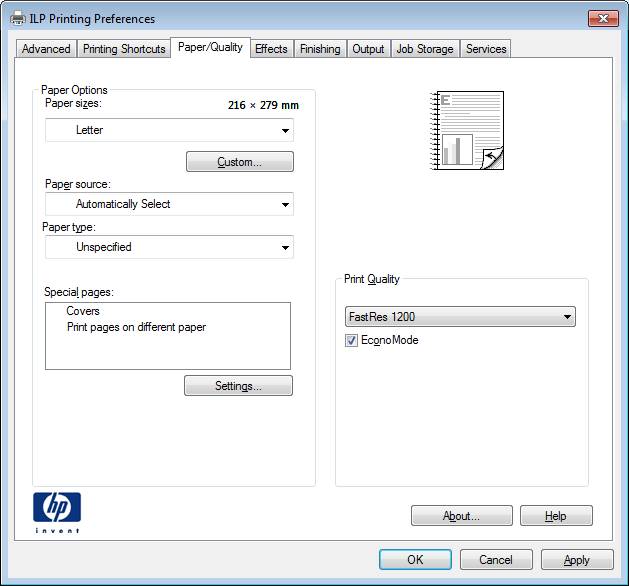Open the Job Storage tab
Viewport: 629px width, 586px height.
pyautogui.click(x=424, y=49)
